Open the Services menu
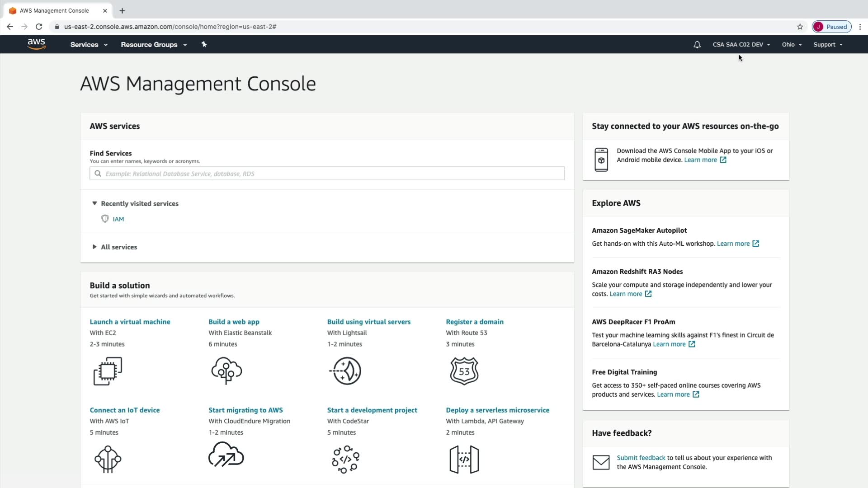The width and height of the screenshot is (868, 488). pos(89,45)
